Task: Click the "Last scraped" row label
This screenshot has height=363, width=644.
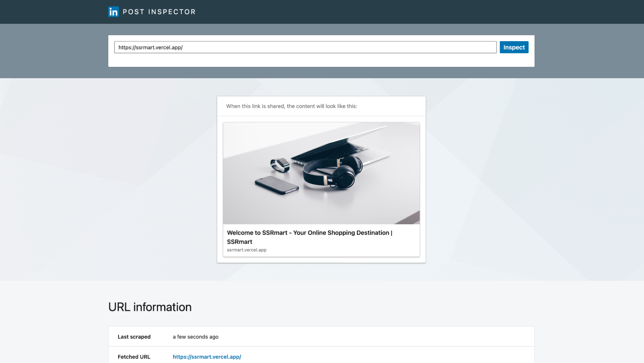Action: (x=134, y=337)
